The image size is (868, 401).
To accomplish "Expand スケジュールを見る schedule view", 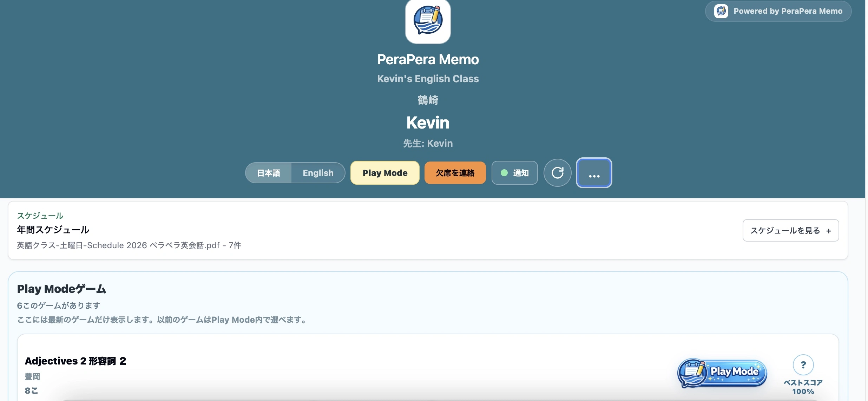I will pyautogui.click(x=790, y=230).
